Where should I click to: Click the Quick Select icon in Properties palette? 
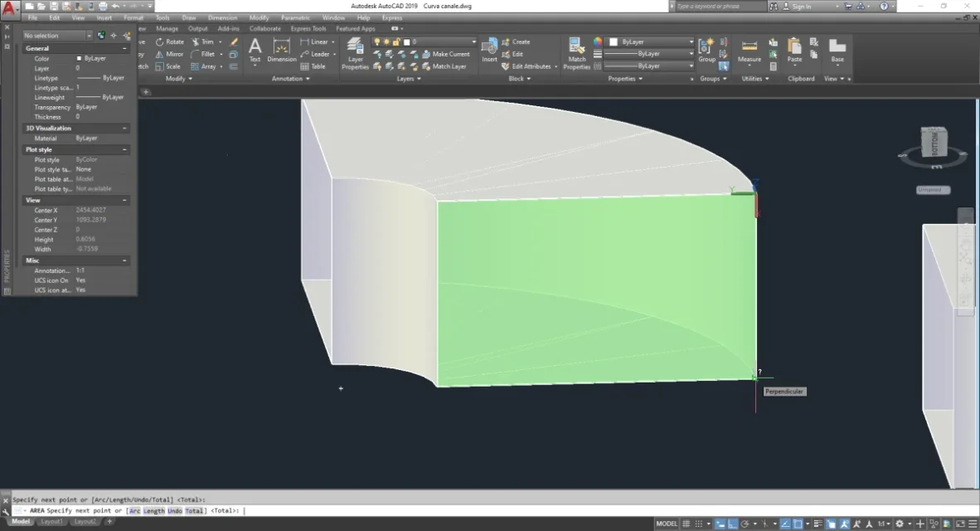click(x=127, y=36)
